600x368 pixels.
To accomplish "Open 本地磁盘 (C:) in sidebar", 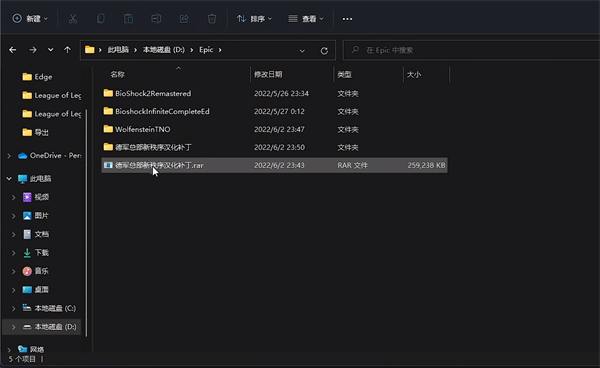I will coord(49,308).
